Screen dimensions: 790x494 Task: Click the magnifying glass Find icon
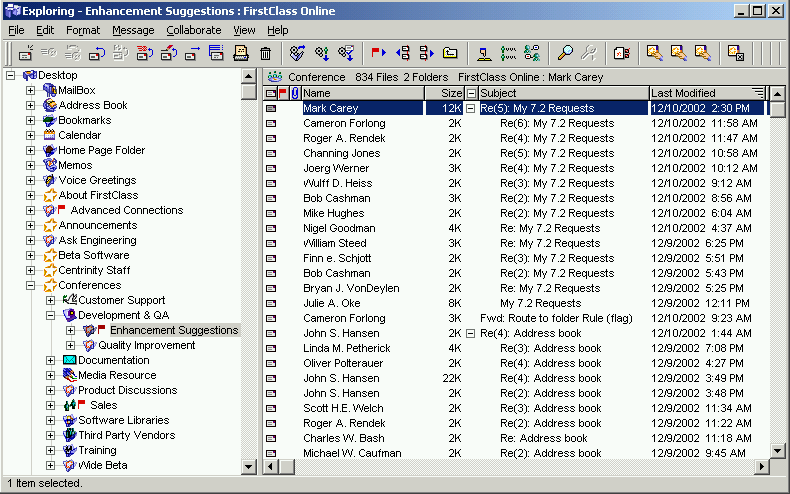coord(565,52)
